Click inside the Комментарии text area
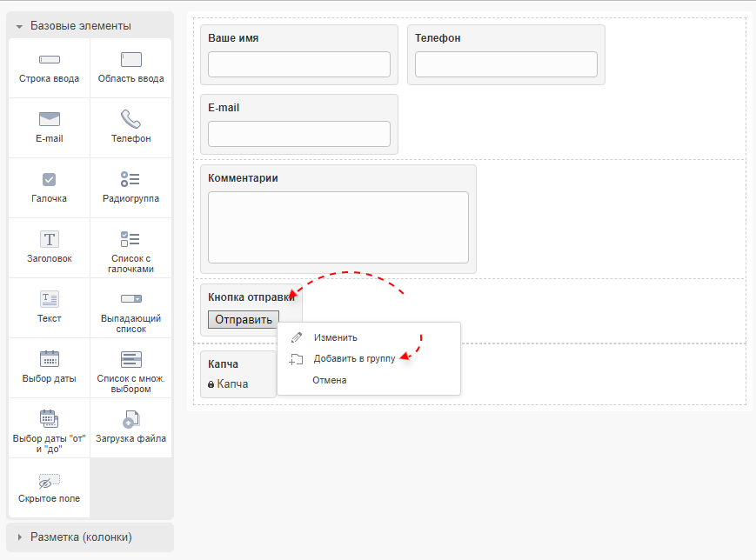Image resolution: width=756 pixels, height=560 pixels. (x=338, y=227)
